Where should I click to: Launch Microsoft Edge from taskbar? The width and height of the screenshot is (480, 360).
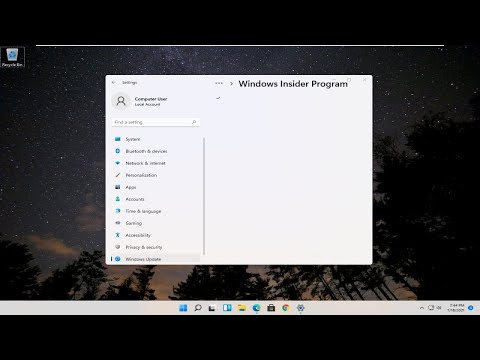pyautogui.click(x=256, y=308)
